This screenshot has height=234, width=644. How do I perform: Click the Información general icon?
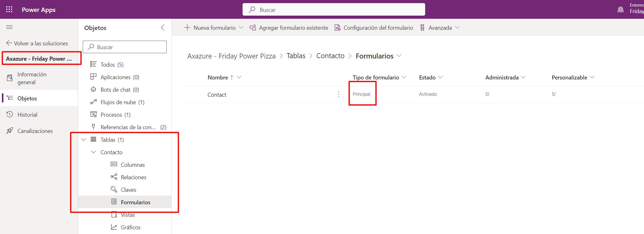[10, 78]
